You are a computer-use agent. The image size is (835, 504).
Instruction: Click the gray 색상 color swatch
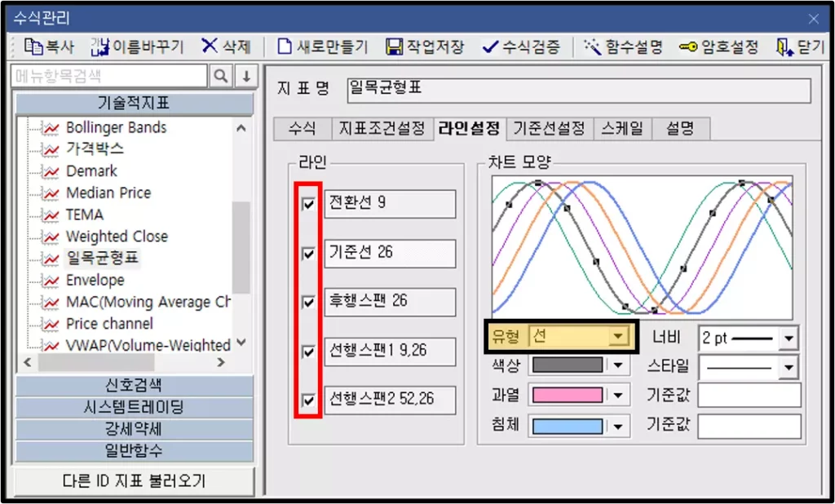point(568,365)
